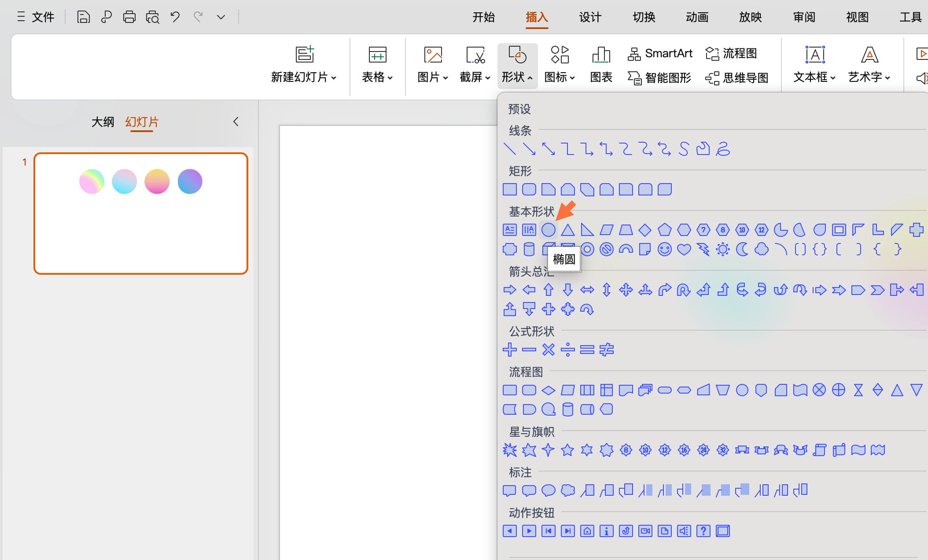Pick the straight line shape
Image resolution: width=928 pixels, height=560 pixels.
pyautogui.click(x=509, y=149)
